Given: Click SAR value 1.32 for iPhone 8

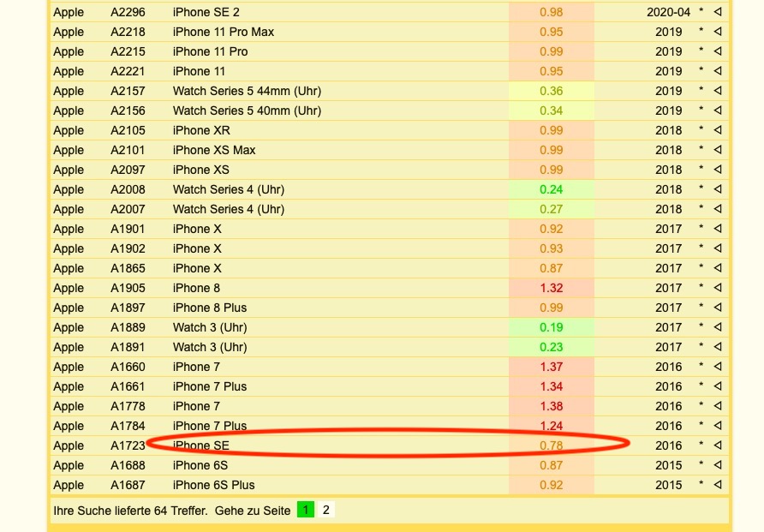Looking at the screenshot, I should pyautogui.click(x=551, y=288).
